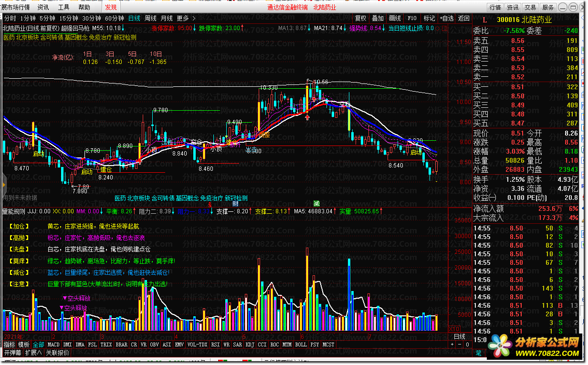Select the BOLL indicator
Screen dimensions: 588x365
click(301, 344)
